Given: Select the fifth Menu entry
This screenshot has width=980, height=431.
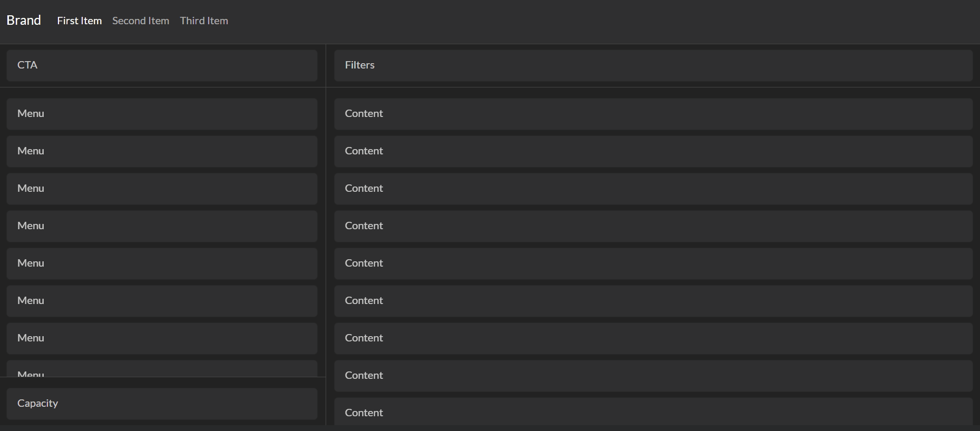Looking at the screenshot, I should pos(162,263).
